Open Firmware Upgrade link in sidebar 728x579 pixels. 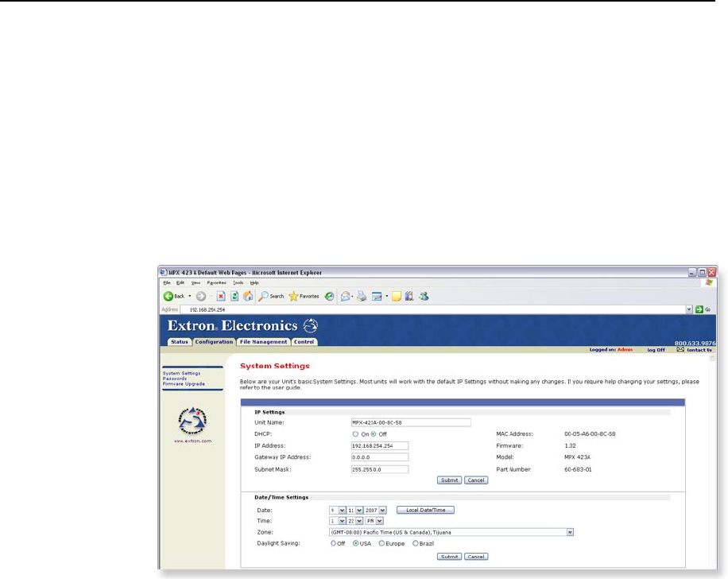pyautogui.click(x=184, y=383)
